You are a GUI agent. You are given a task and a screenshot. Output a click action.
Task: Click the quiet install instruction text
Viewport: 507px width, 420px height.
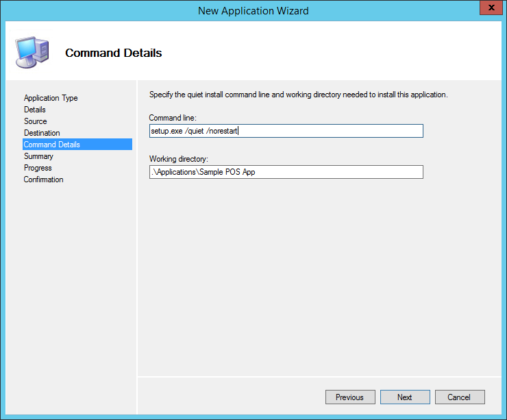click(x=298, y=95)
